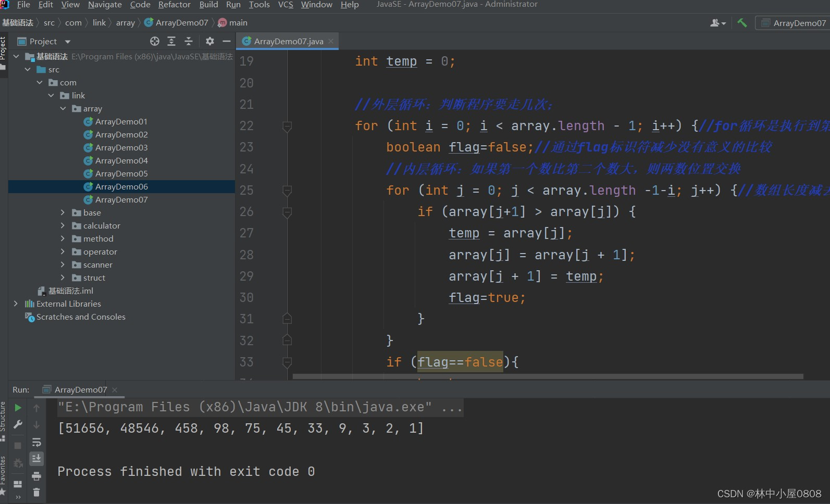
Task: Open the Help menu
Action: coord(350,5)
